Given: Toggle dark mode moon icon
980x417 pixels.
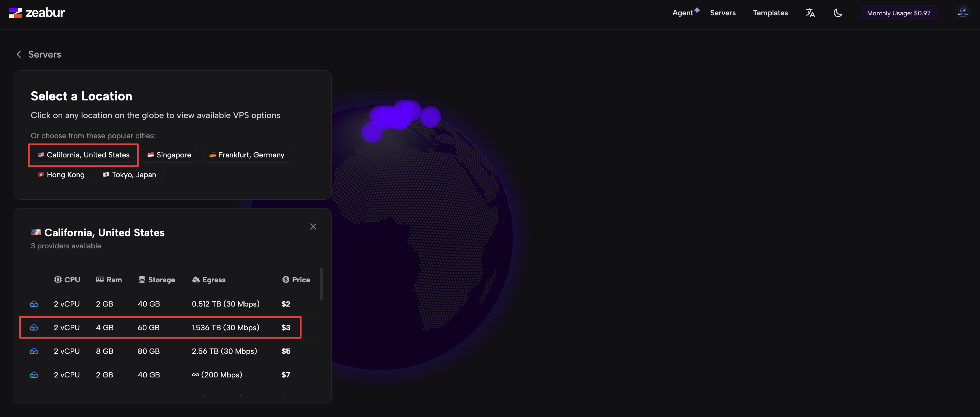Looking at the screenshot, I should coord(838,13).
